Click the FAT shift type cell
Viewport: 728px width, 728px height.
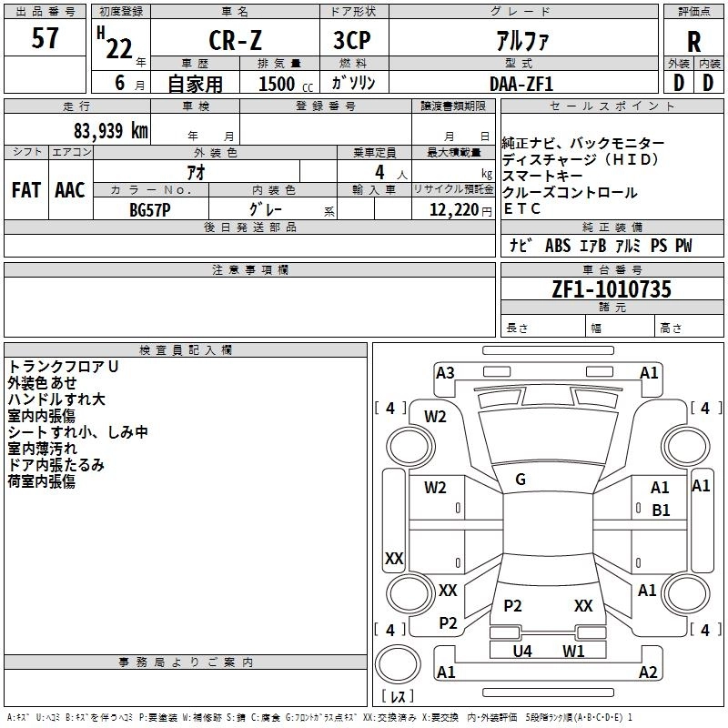click(26, 189)
